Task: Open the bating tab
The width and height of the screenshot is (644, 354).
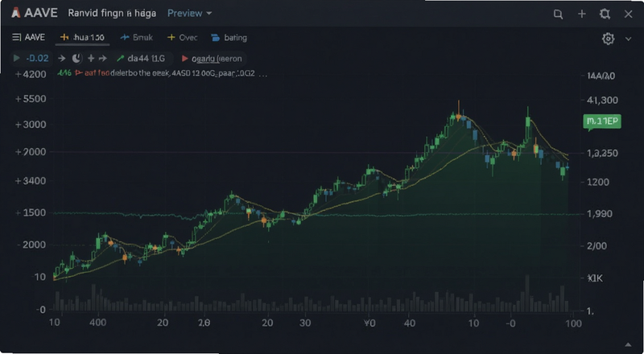Action: point(229,38)
